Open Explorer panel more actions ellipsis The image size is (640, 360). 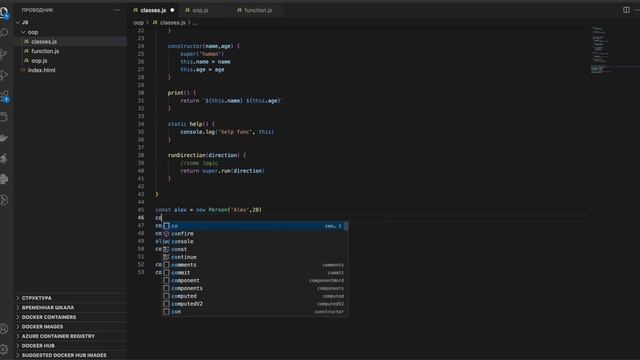(x=117, y=10)
